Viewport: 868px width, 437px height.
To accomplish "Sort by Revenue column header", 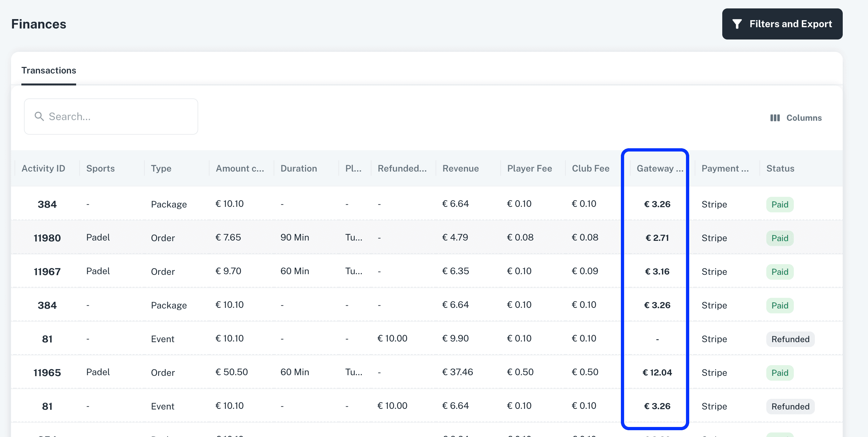I will 460,168.
